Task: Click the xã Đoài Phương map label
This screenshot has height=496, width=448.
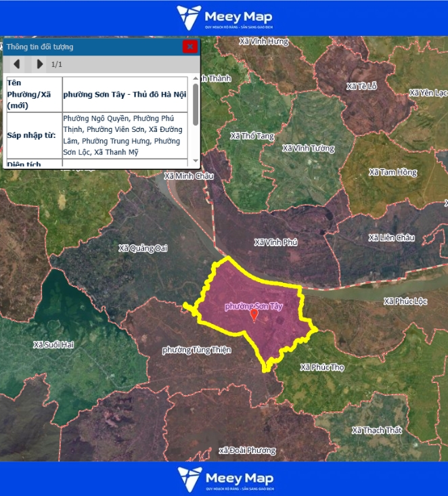Action: point(247,451)
